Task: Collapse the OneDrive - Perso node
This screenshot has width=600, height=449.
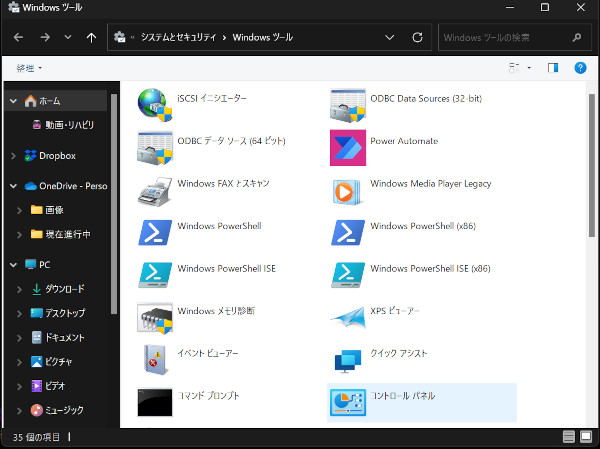Action: 13,186
